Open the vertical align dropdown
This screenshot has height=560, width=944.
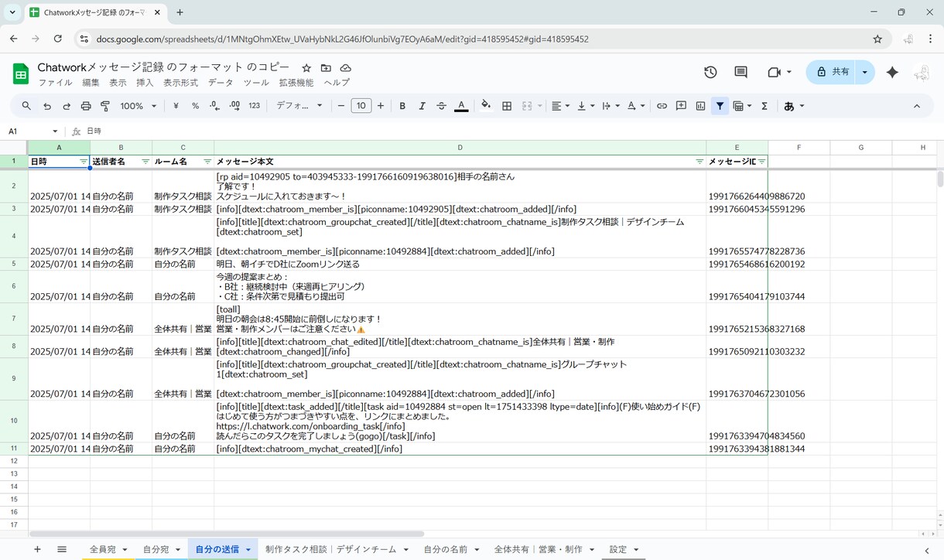(x=586, y=106)
